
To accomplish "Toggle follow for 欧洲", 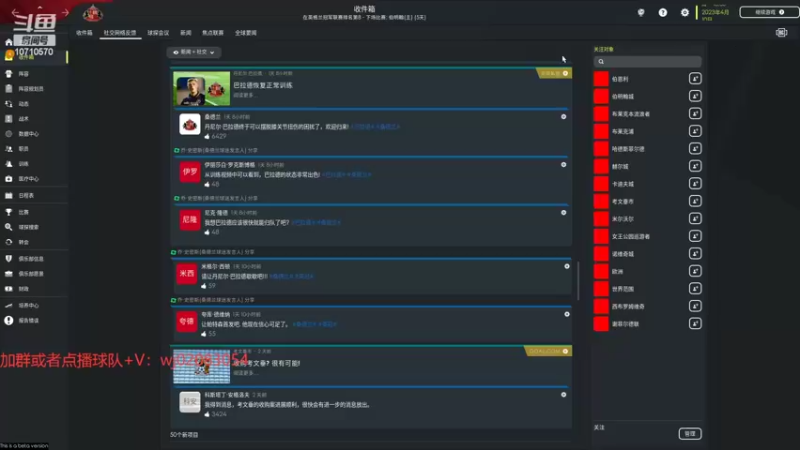I will (x=695, y=271).
